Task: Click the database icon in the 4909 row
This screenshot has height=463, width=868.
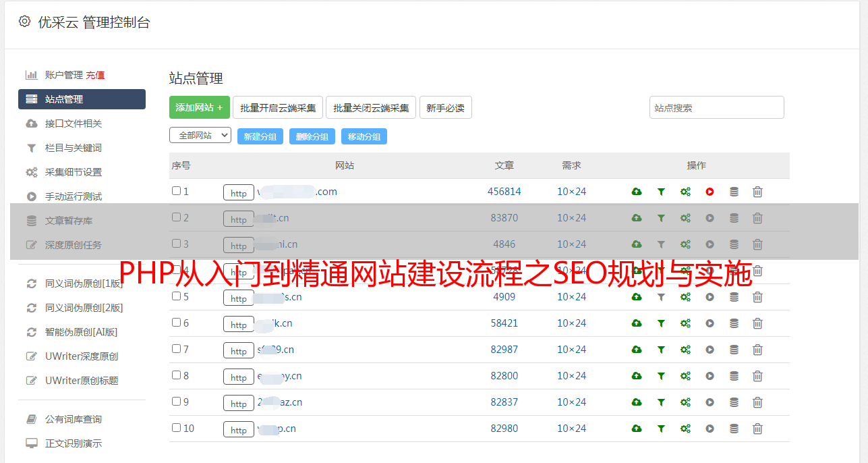Action: pyautogui.click(x=734, y=297)
